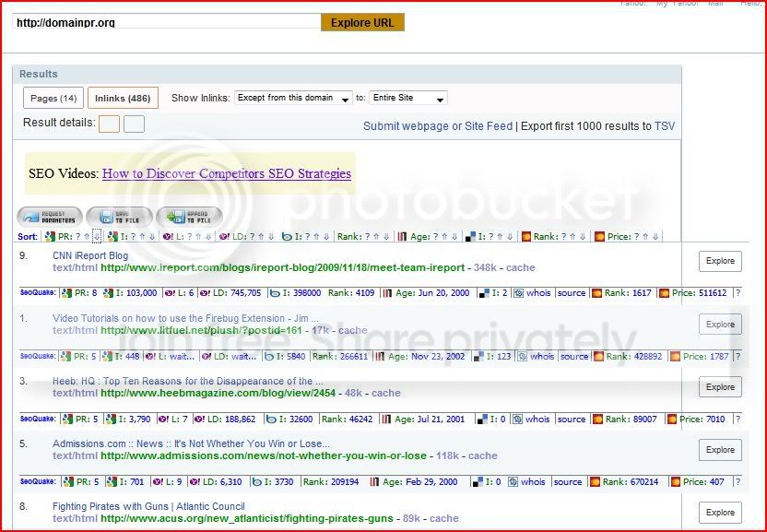Click TSV export link

[x=665, y=126]
